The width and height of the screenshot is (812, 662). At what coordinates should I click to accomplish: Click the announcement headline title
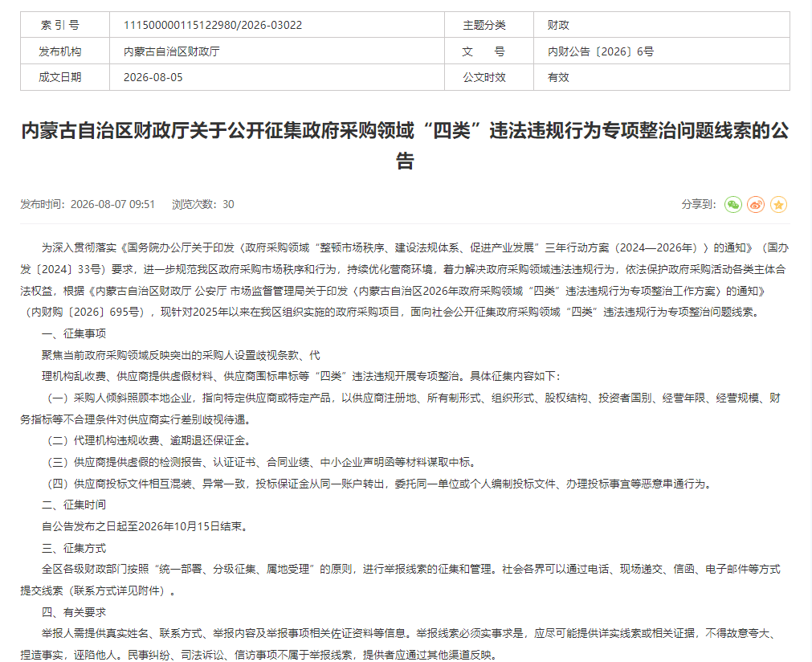click(405, 145)
